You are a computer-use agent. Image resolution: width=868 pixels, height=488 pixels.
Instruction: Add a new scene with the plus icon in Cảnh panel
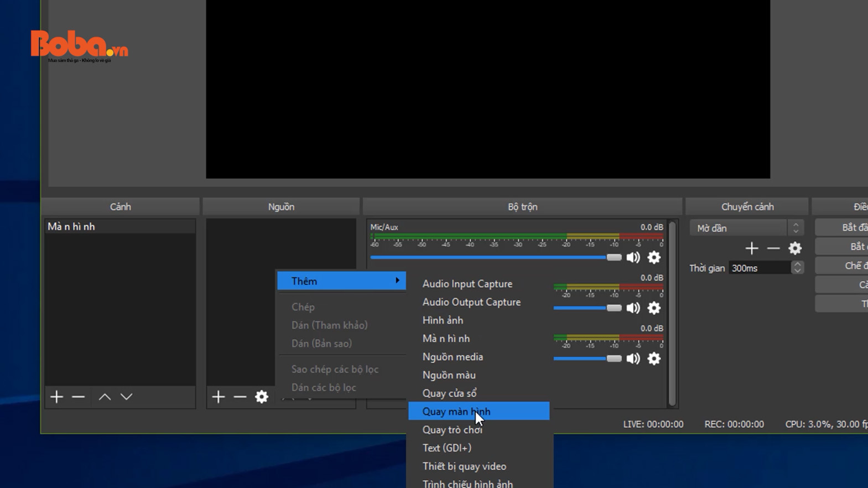point(56,397)
